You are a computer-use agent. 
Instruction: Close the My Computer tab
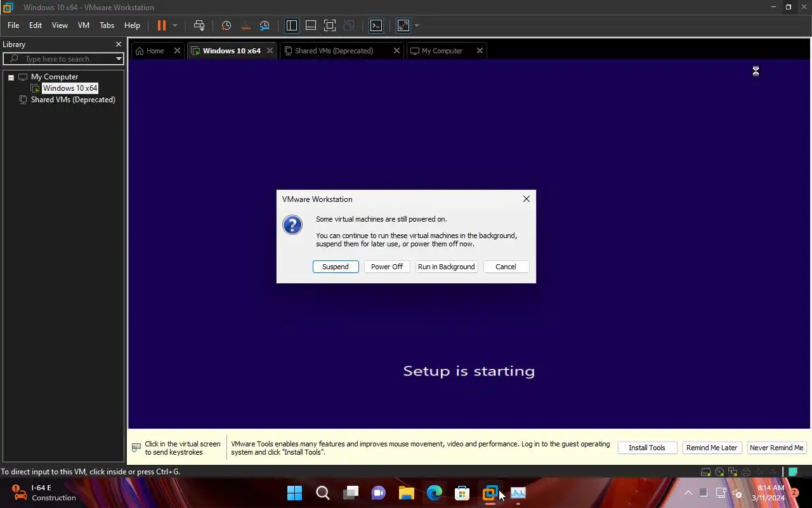click(x=480, y=51)
